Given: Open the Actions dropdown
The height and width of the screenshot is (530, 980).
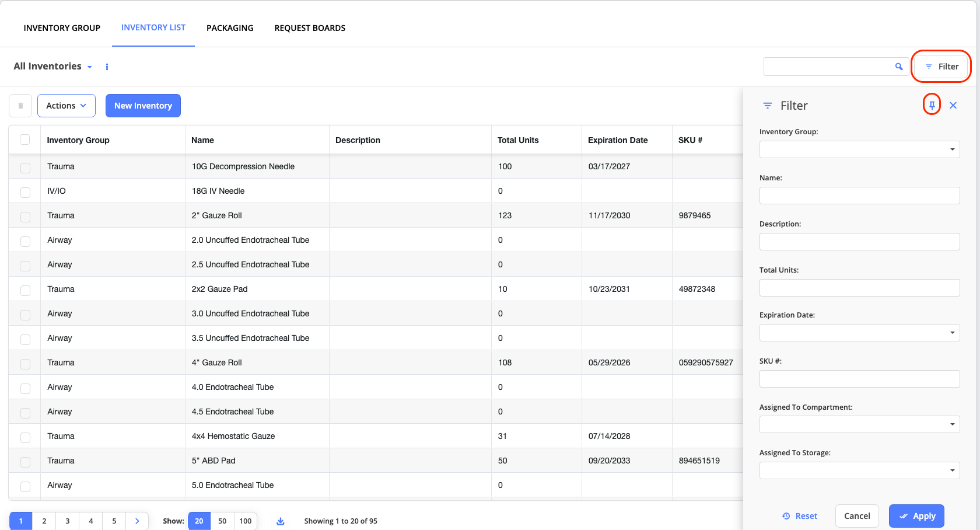Looking at the screenshot, I should pyautogui.click(x=66, y=106).
